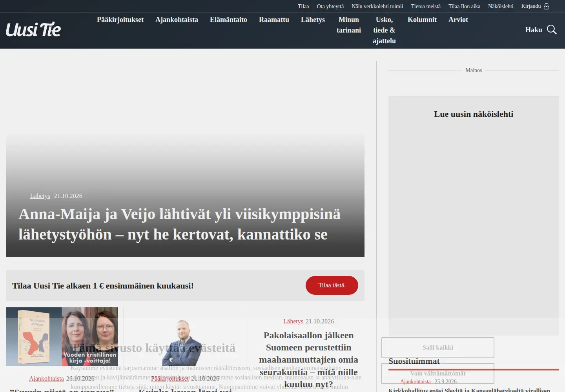The image size is (565, 392).
Task: Open Lähetys in the main navigation bar
Action: click(x=313, y=20)
